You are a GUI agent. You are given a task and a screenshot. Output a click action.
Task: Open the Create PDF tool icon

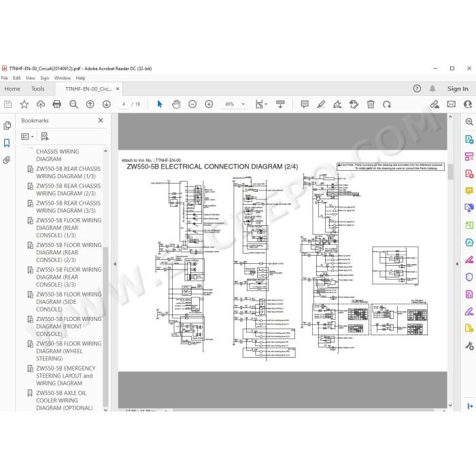coord(469,174)
